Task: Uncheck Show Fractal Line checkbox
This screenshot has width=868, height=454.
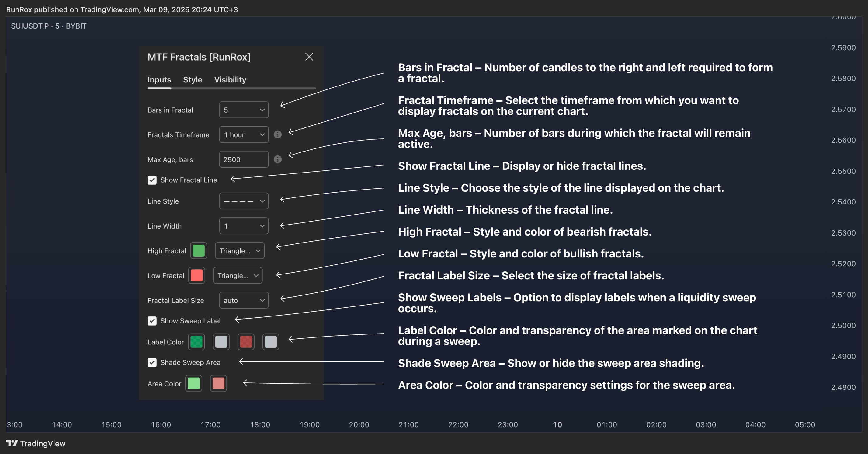Action: point(152,180)
